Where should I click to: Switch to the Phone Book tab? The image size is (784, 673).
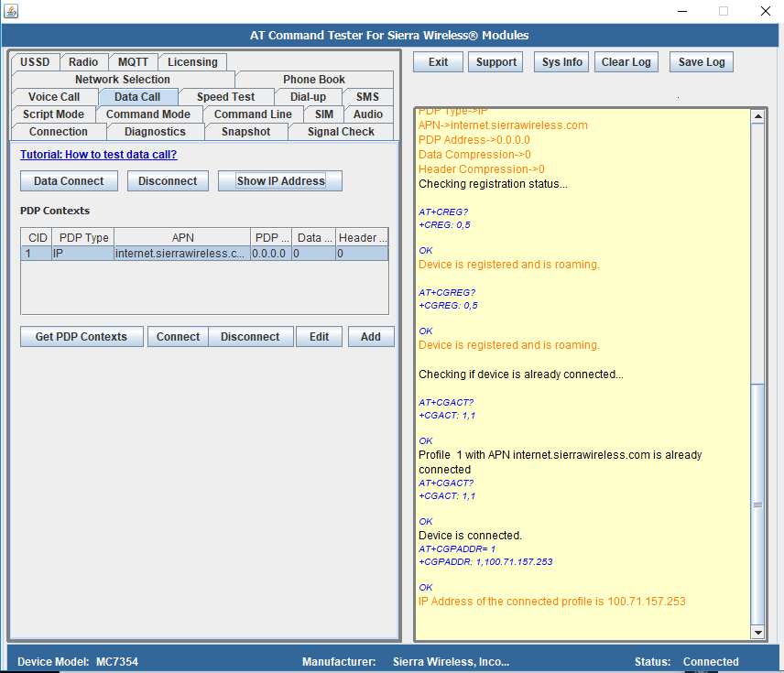point(314,80)
